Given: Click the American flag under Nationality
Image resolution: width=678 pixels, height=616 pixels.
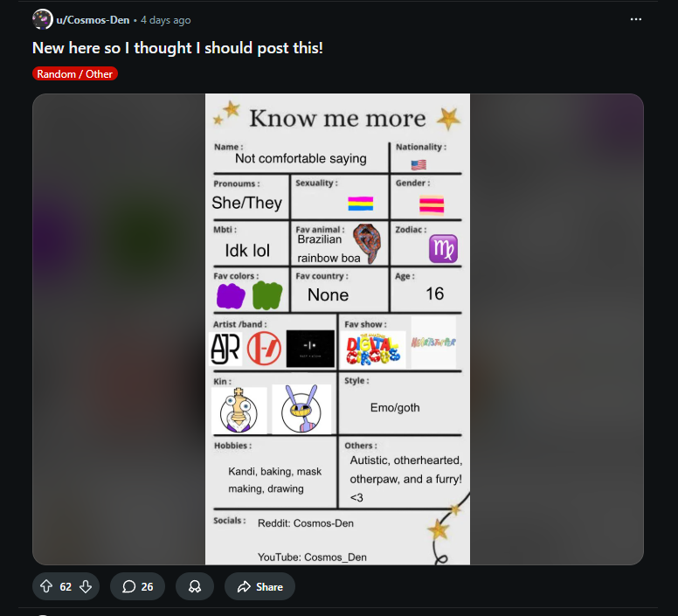Looking at the screenshot, I should pyautogui.click(x=419, y=164).
